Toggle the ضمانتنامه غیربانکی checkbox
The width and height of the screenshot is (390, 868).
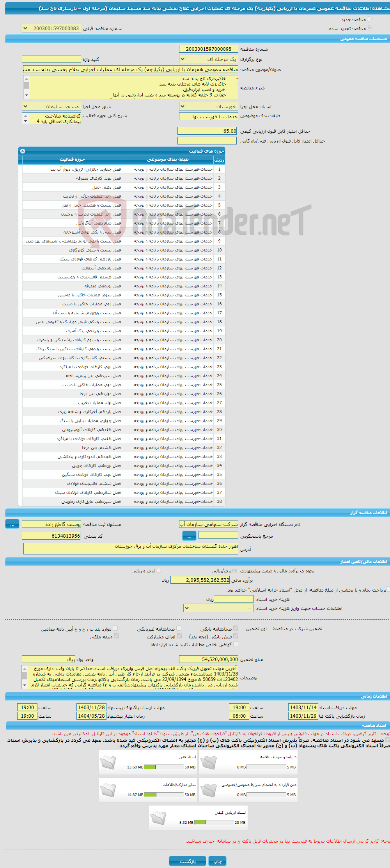click(x=179, y=628)
